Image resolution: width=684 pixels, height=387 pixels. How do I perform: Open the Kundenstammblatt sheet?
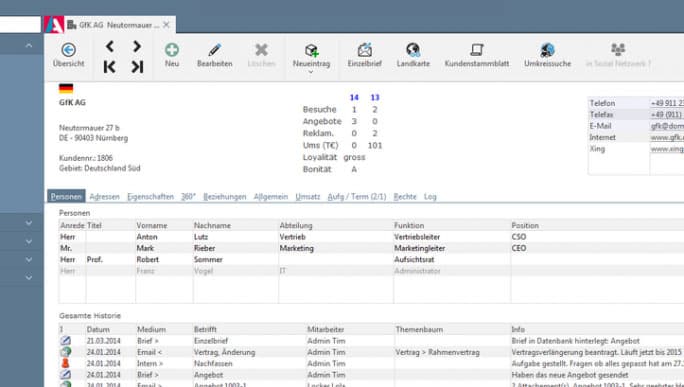[x=477, y=55]
